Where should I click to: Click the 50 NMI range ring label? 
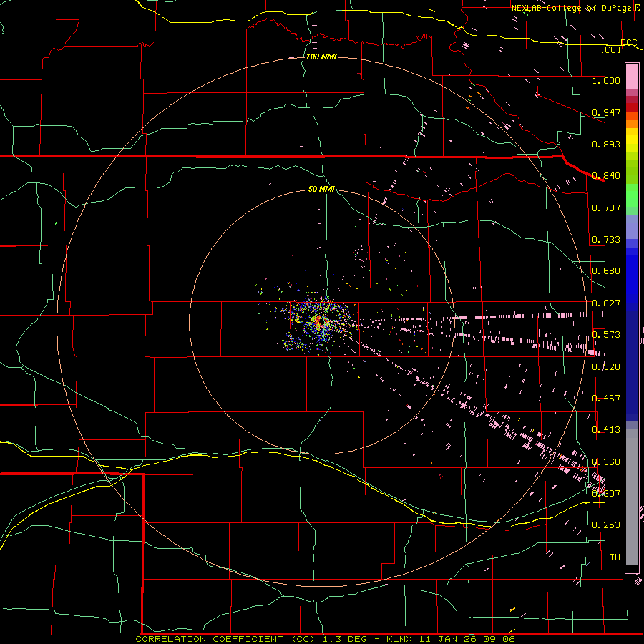(x=321, y=189)
